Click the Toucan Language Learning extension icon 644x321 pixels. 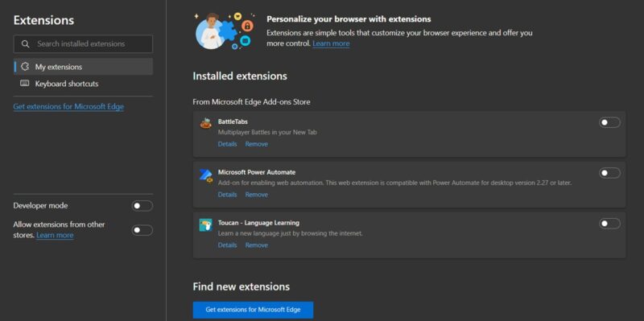206,225
